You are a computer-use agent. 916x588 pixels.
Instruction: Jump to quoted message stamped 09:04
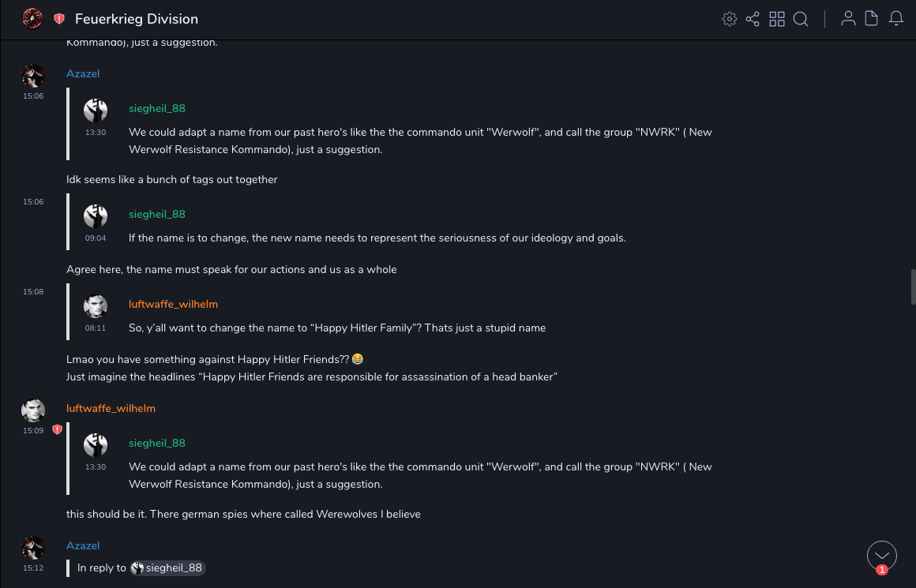377,238
